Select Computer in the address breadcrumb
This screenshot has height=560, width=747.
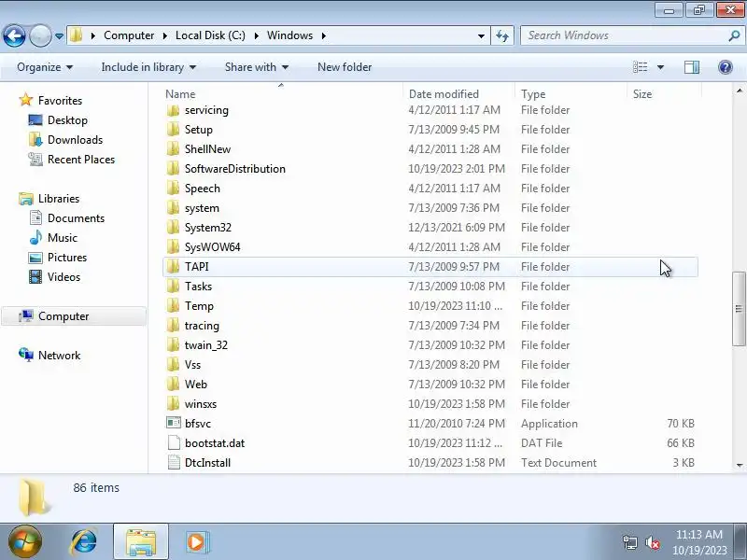pyautogui.click(x=129, y=35)
